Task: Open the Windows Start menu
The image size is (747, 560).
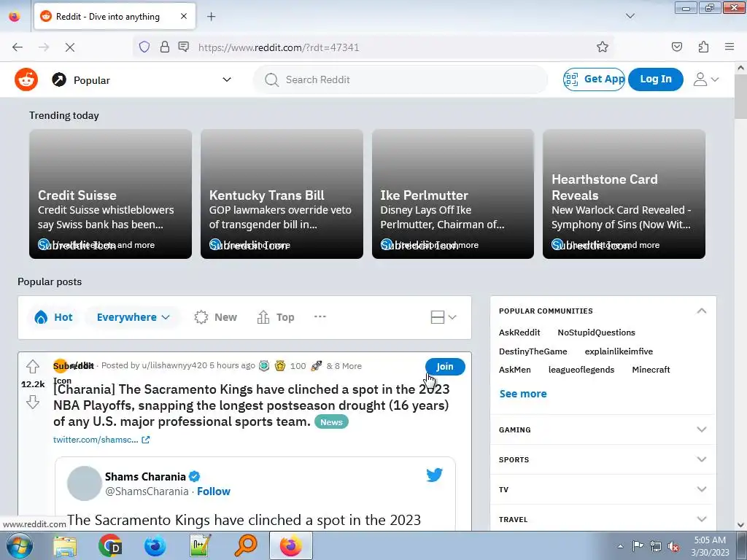Action: (20, 545)
